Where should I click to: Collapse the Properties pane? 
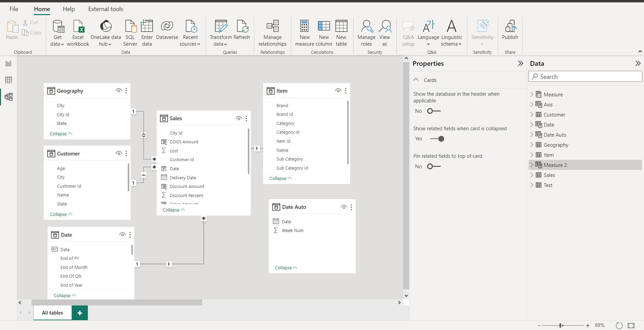[x=520, y=63]
